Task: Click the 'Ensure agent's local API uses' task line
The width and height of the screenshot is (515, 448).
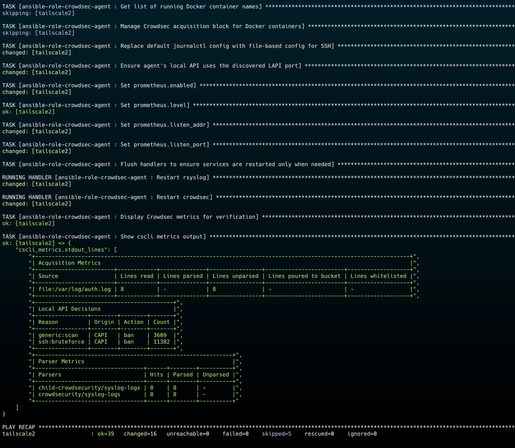Action: [258, 66]
